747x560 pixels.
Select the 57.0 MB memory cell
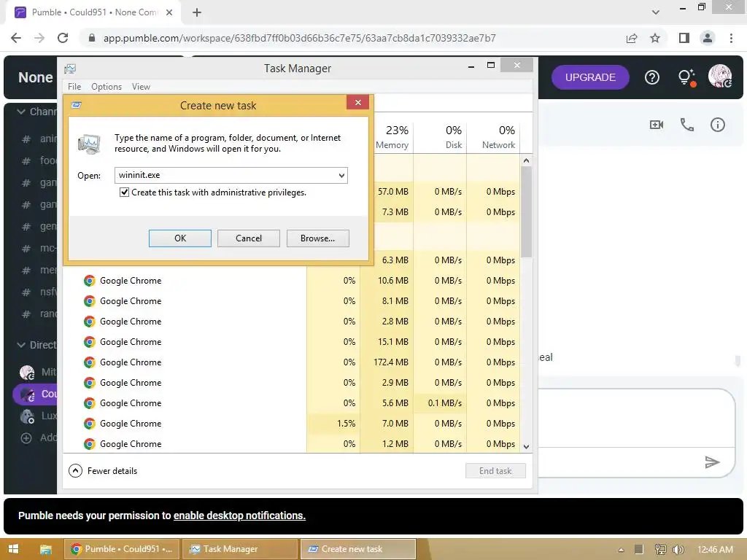[x=393, y=192]
